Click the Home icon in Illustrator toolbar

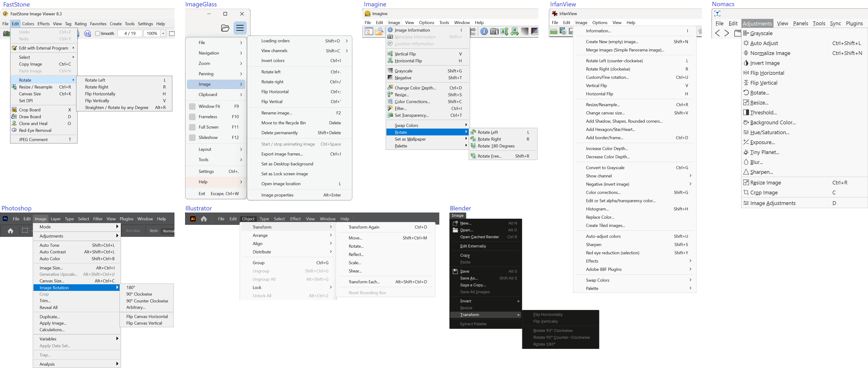coord(204,219)
